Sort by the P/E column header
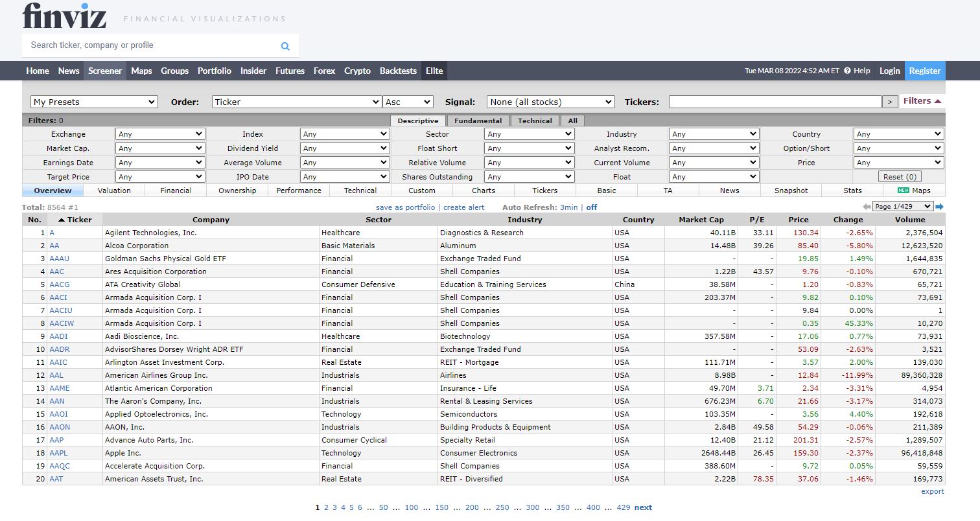The width and height of the screenshot is (980, 521). pyautogui.click(x=757, y=220)
